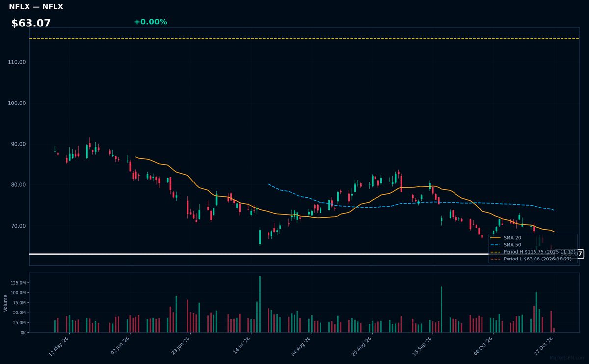Screen dimensions: 589x364
Task: Click the 80.00 price axis label
Action: pos(18,185)
